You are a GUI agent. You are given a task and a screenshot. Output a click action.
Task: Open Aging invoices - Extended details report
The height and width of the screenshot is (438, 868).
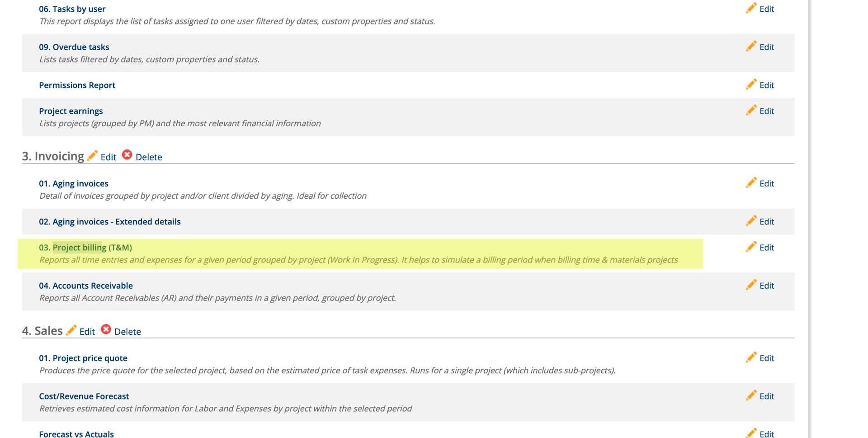click(109, 222)
